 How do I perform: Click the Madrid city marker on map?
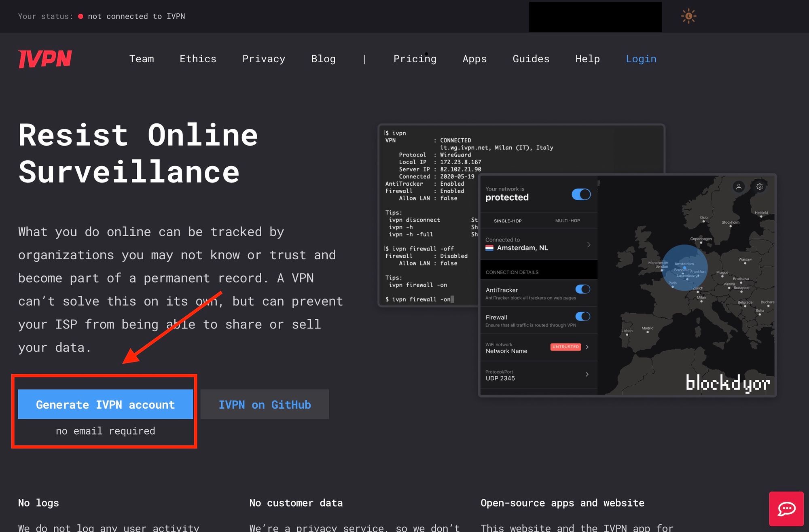tap(648, 332)
